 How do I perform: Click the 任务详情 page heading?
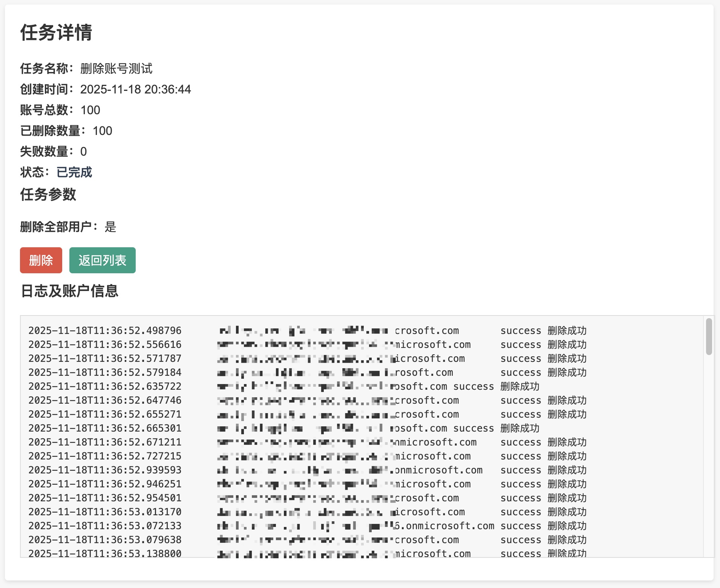pyautogui.click(x=56, y=32)
